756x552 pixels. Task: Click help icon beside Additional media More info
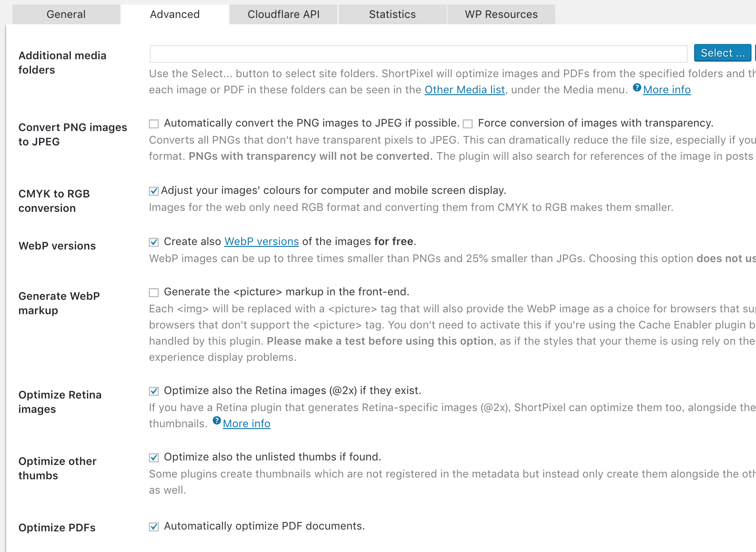point(637,88)
